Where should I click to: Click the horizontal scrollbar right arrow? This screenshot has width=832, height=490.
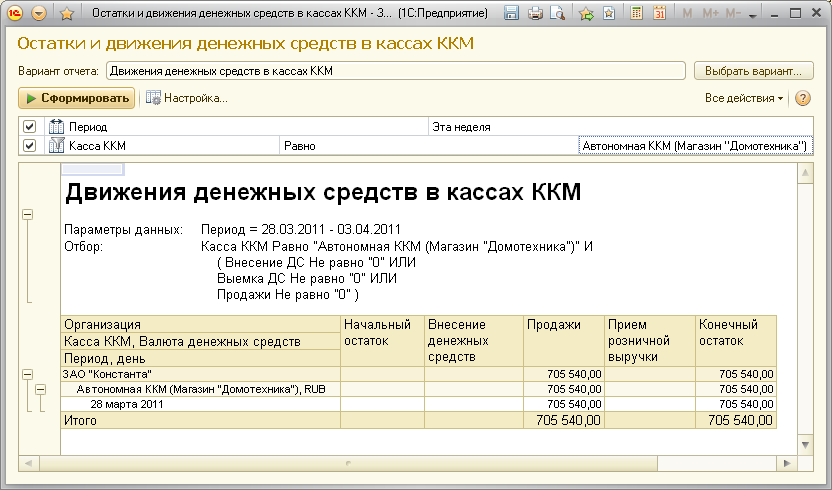click(x=787, y=463)
